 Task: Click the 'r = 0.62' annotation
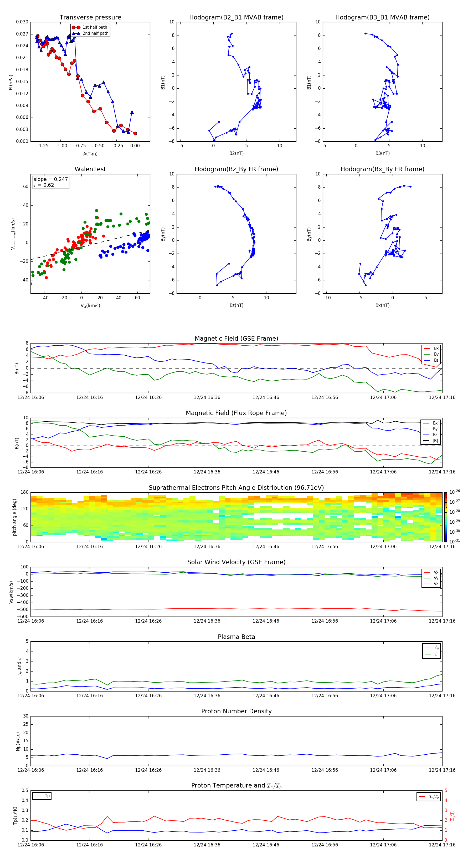click(x=44, y=185)
